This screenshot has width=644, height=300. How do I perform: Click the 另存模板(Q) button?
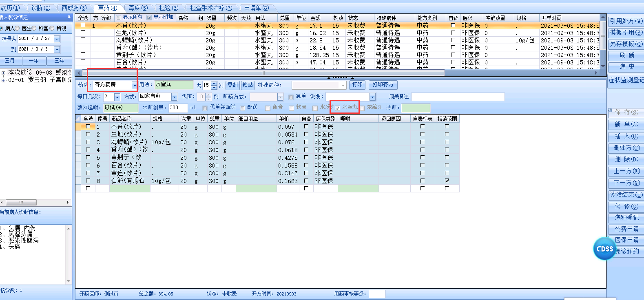tap(626, 44)
